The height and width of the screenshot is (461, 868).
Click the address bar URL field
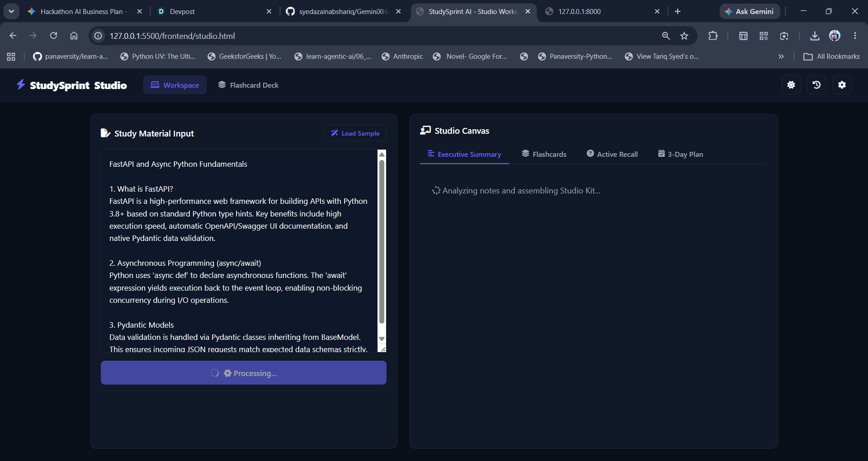pos(380,36)
